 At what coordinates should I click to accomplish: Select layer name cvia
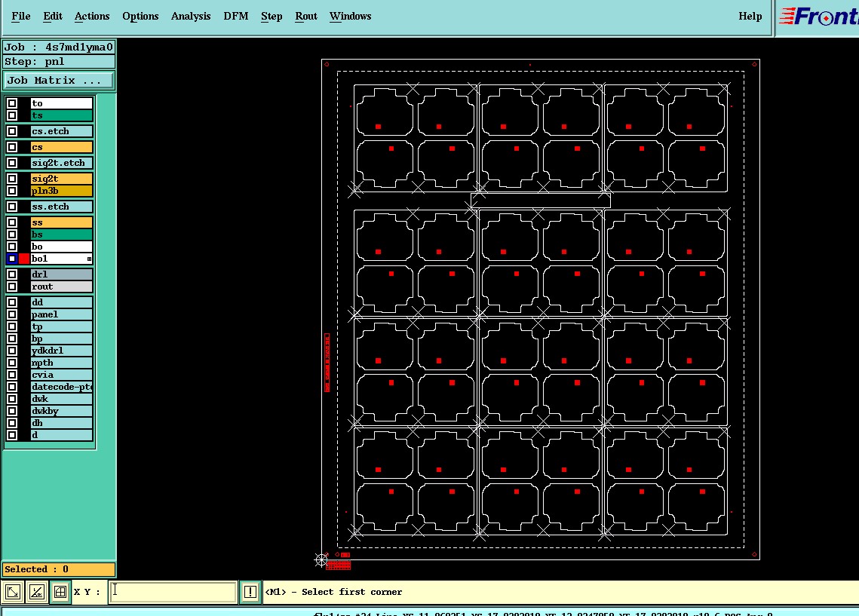pos(61,375)
